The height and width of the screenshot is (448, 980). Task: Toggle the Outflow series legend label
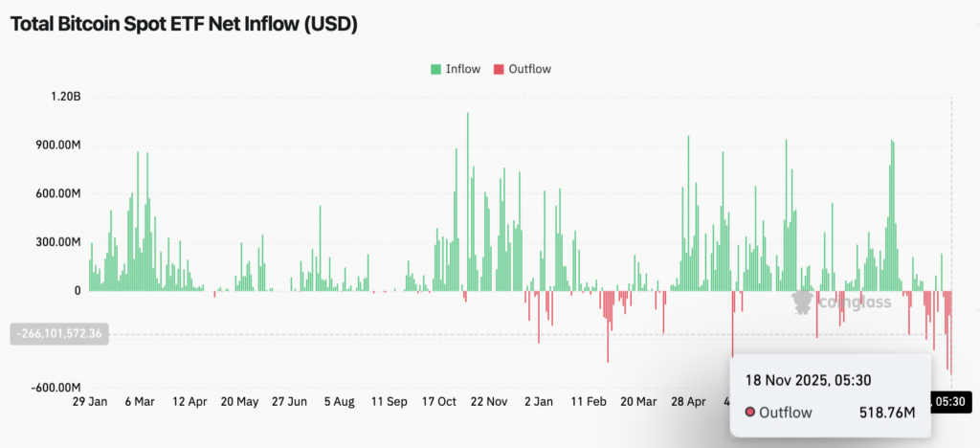tap(529, 69)
